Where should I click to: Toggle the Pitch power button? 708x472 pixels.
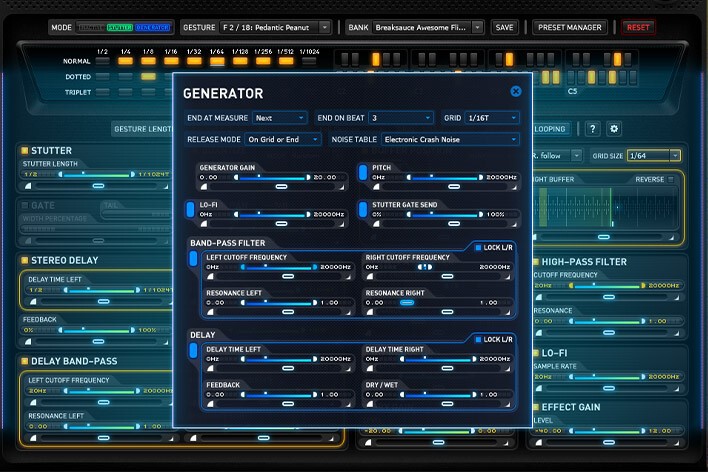coord(363,174)
